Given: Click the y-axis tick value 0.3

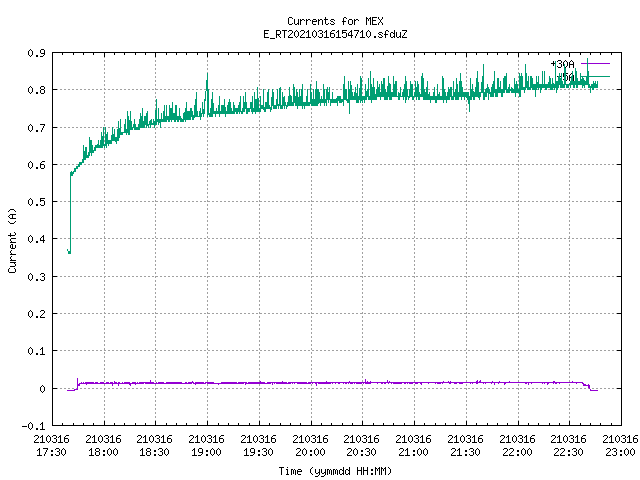Looking at the screenshot, I should [x=37, y=277].
